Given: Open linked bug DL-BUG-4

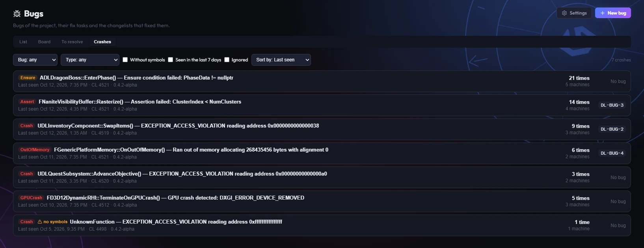Looking at the screenshot, I should click(612, 153).
